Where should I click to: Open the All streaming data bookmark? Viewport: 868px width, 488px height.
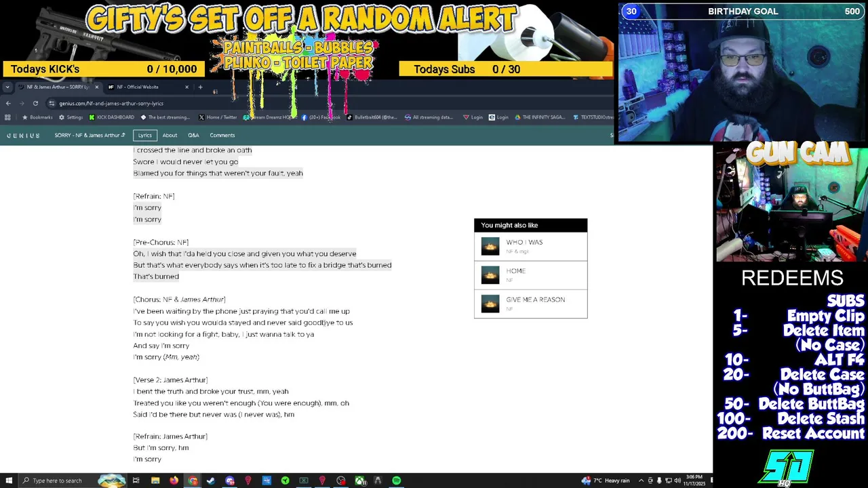tap(429, 117)
